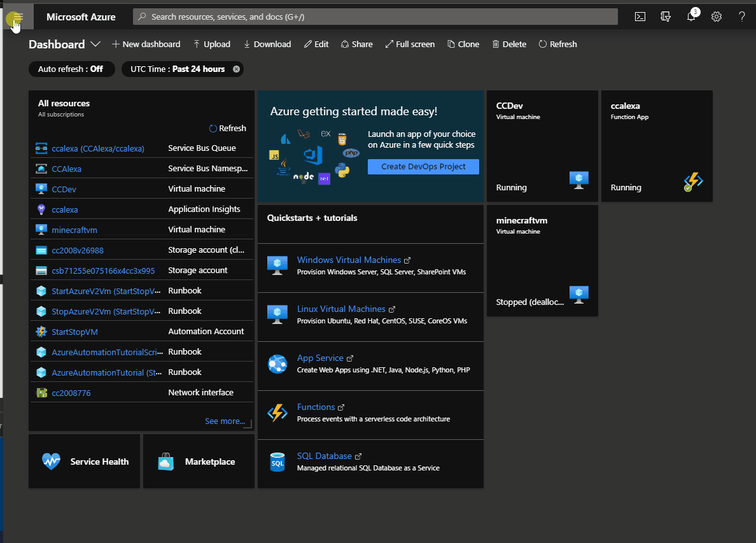Open the Service Health tile
Screen dimensions: 756x543
85,462
